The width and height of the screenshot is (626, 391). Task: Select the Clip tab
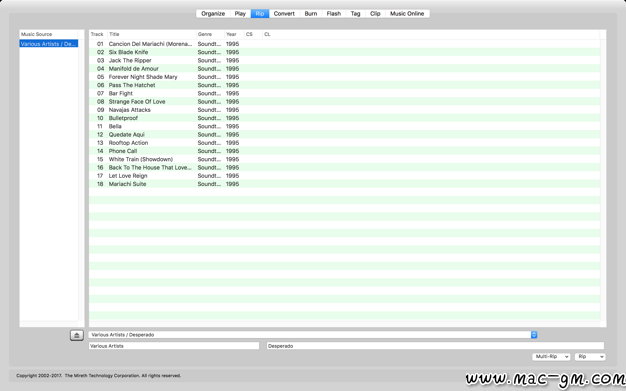tap(375, 14)
